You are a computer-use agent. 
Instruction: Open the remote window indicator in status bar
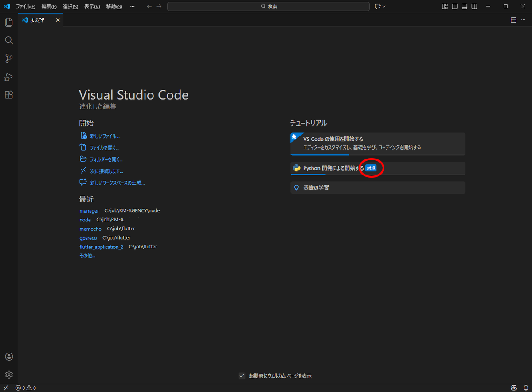6,388
